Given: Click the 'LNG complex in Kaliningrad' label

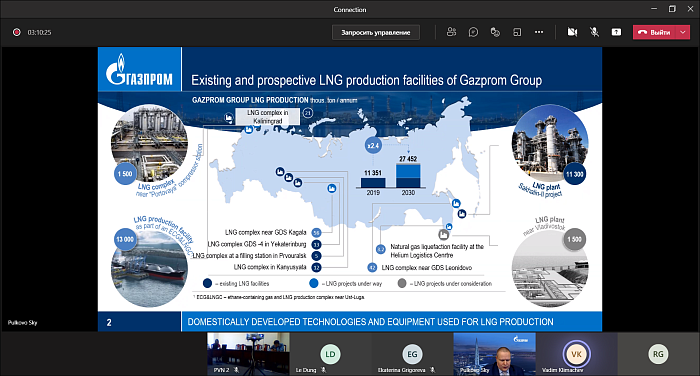Looking at the screenshot, I should click(x=267, y=117).
